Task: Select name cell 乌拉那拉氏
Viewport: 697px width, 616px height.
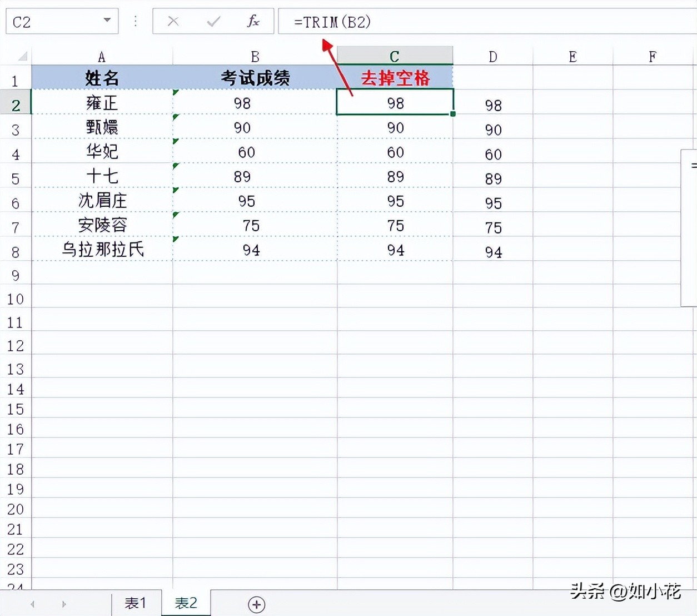Action: 102,250
